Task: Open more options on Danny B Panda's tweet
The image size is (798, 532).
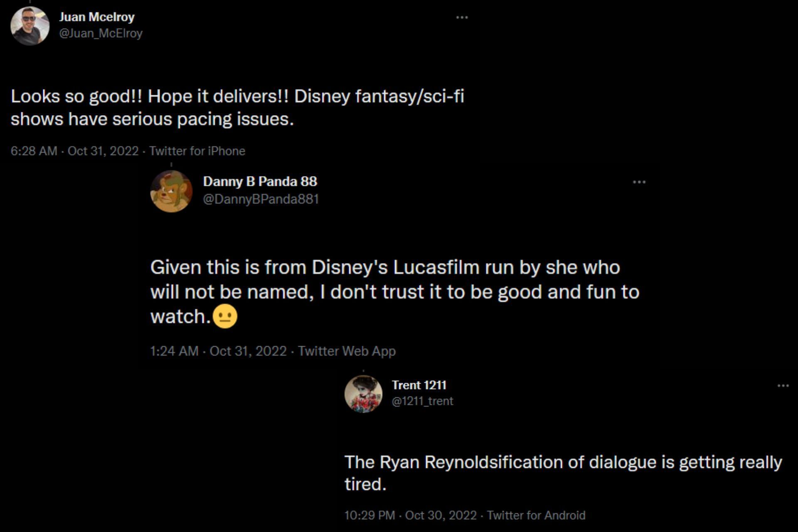Action: click(x=639, y=182)
